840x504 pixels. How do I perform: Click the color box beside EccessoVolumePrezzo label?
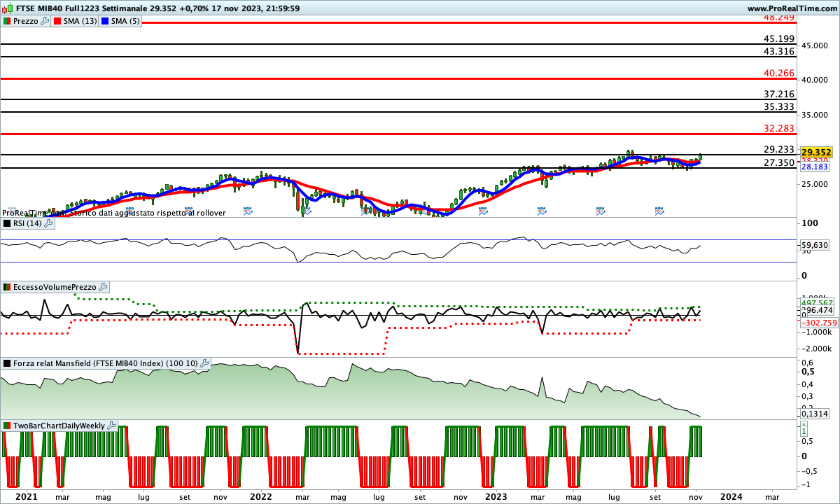coord(6,287)
